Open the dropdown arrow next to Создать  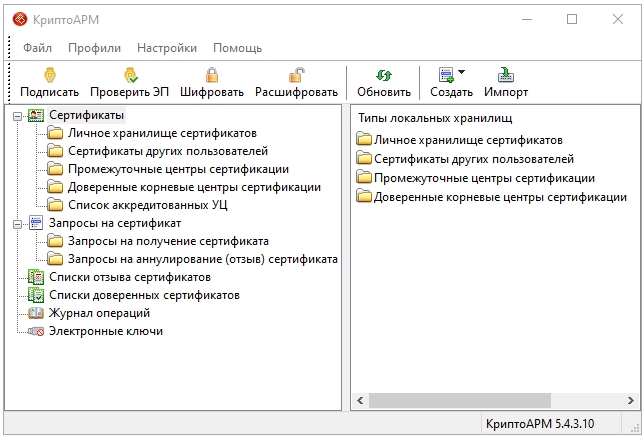pyautogui.click(x=461, y=72)
